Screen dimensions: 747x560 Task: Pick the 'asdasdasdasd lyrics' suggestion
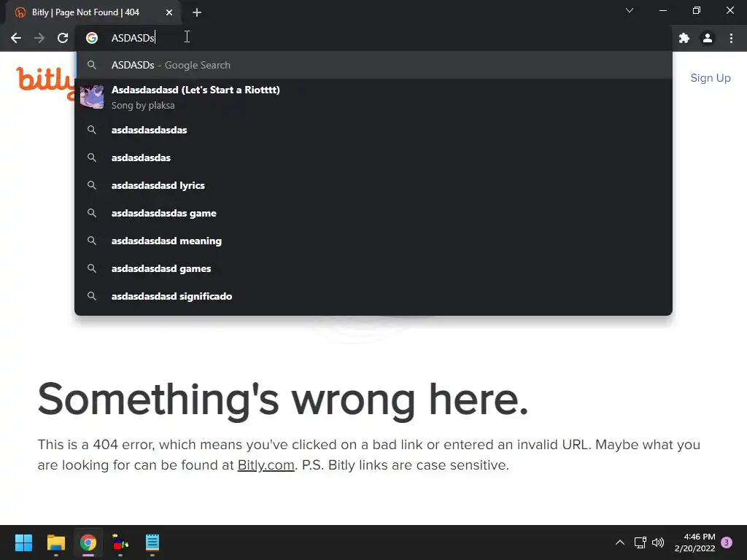(373, 185)
